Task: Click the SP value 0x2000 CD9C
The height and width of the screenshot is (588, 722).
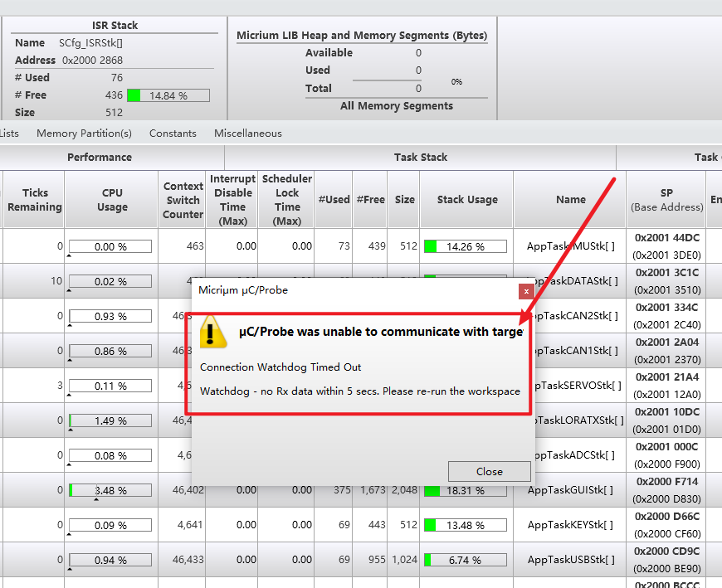Action: (666, 552)
